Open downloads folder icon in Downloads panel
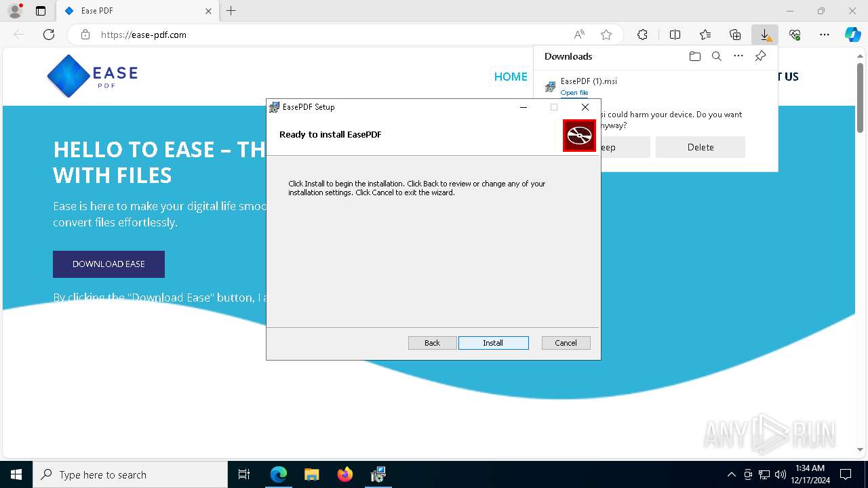868x488 pixels. click(694, 56)
